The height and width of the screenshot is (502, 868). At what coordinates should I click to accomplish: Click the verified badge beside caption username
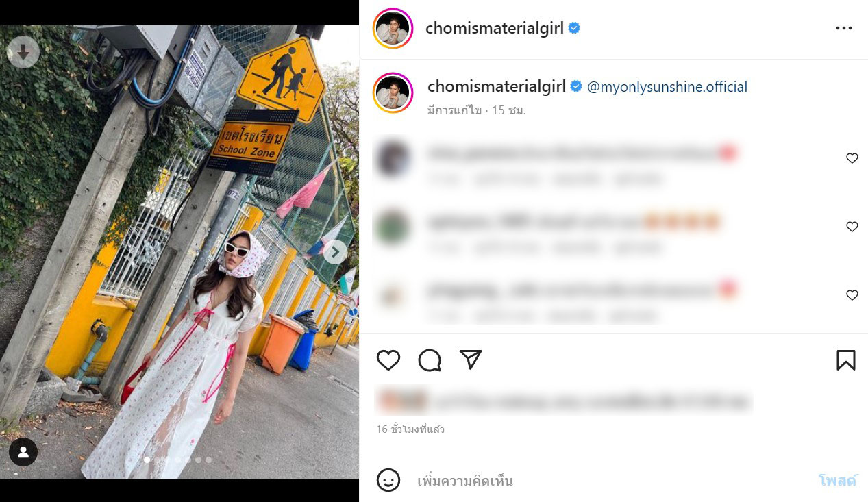(x=577, y=86)
